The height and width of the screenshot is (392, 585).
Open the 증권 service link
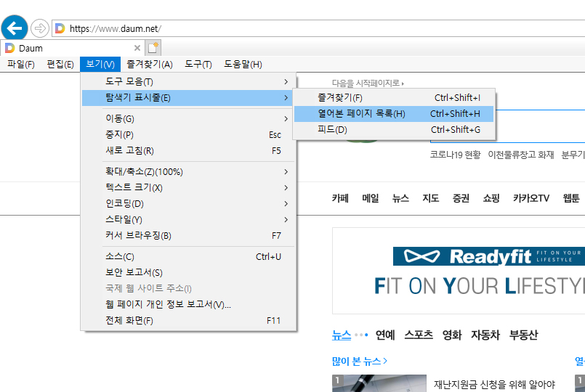click(461, 198)
